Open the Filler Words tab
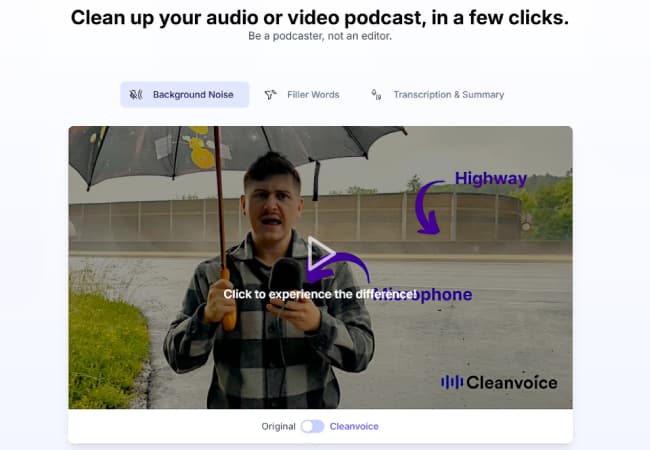Viewport: 650px width, 450px height. click(x=302, y=95)
